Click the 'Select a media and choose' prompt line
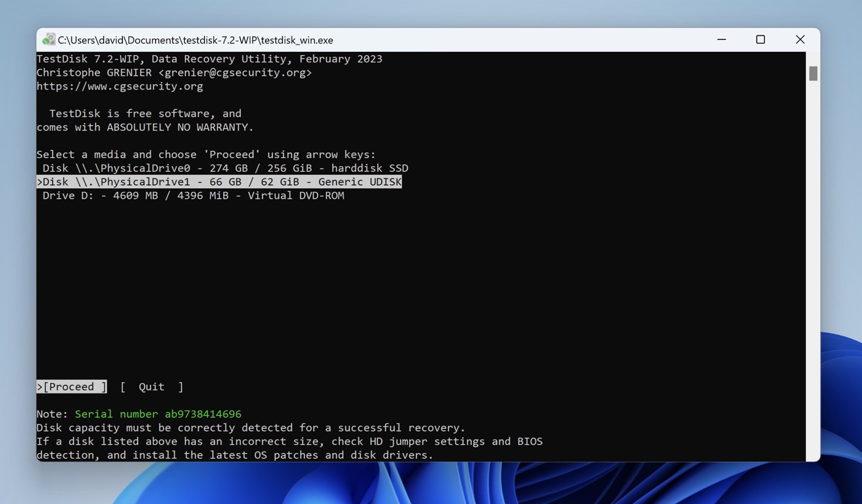This screenshot has width=862, height=504. [x=206, y=155]
